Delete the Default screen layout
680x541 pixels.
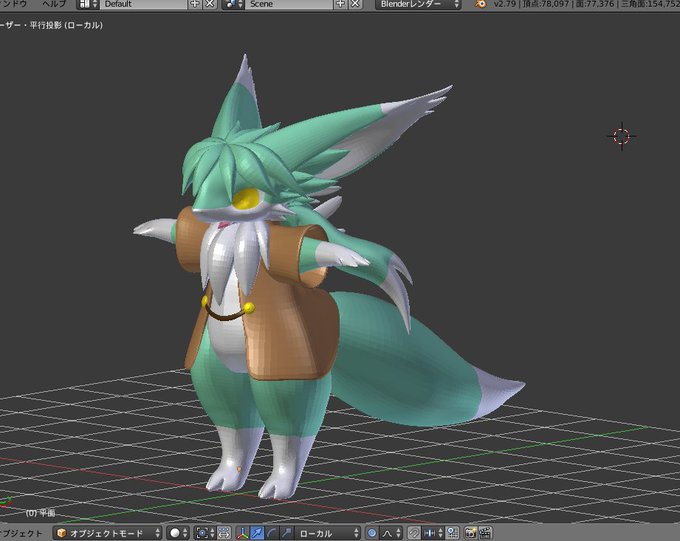210,4
